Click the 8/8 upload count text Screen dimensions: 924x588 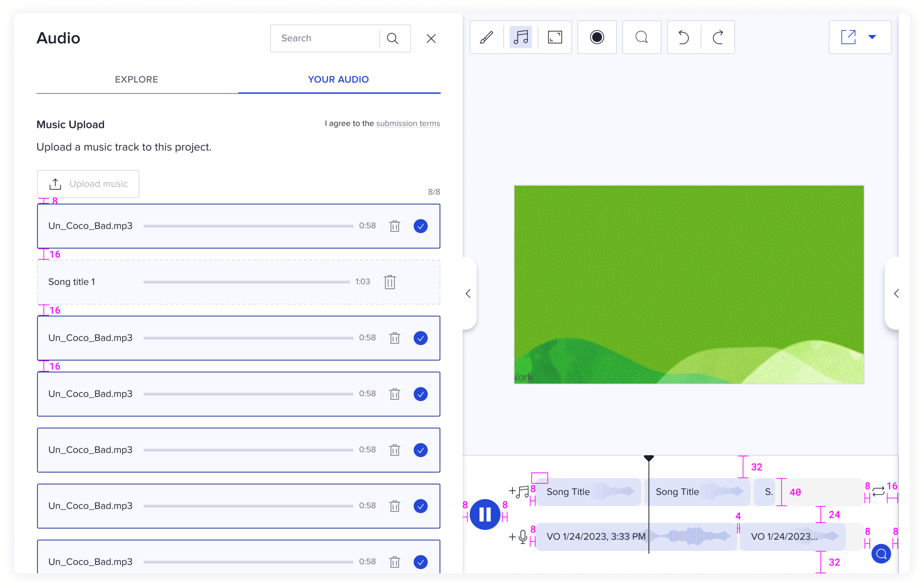[x=434, y=192]
